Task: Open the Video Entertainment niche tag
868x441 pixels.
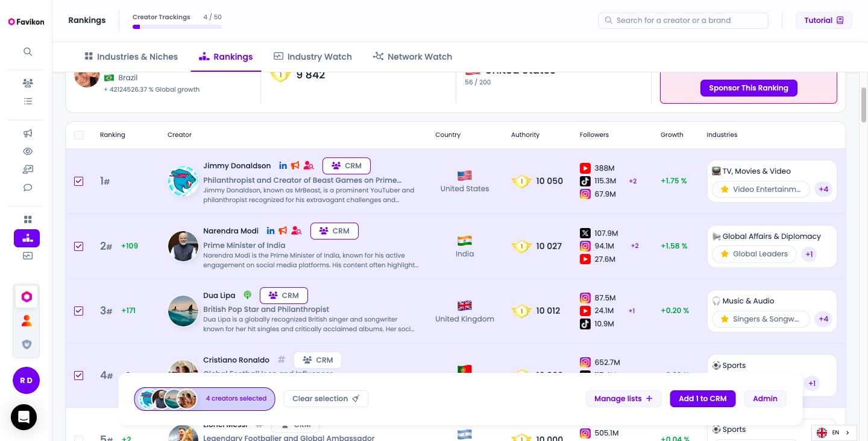Action: pos(761,189)
